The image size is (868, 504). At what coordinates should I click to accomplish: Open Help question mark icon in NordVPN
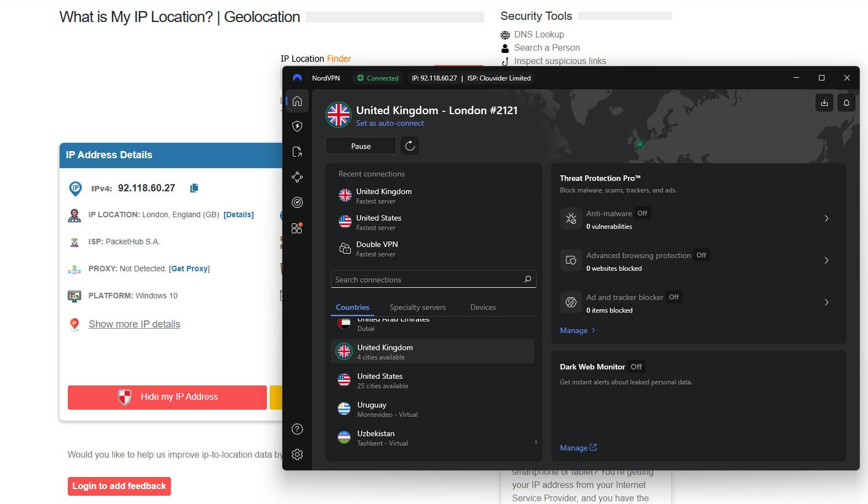click(x=297, y=429)
